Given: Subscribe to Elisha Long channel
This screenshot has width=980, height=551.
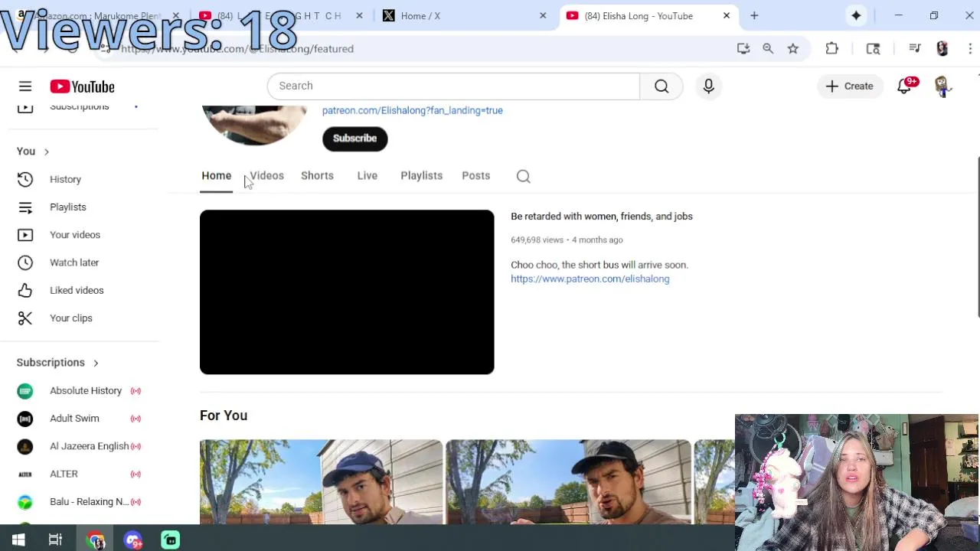Looking at the screenshot, I should [355, 139].
